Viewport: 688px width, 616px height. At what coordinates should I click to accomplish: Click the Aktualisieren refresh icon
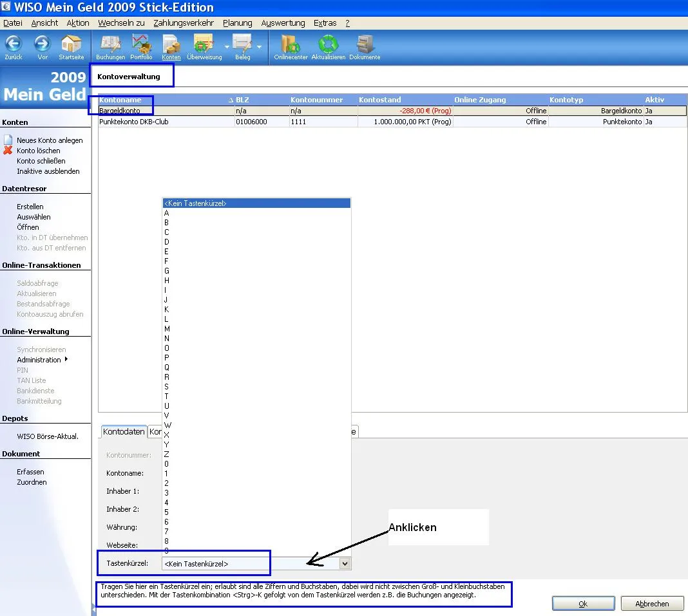click(328, 44)
